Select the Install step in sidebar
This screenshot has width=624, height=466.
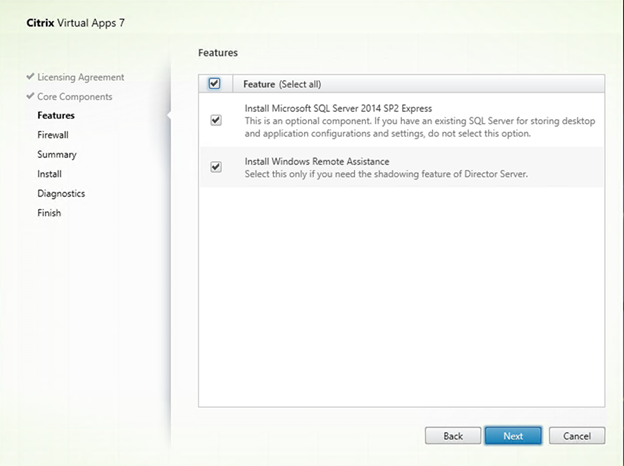[x=49, y=174]
